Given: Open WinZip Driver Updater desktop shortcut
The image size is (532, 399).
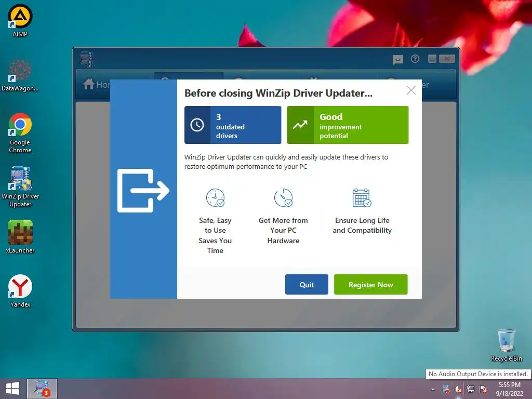Looking at the screenshot, I should click(x=20, y=187).
